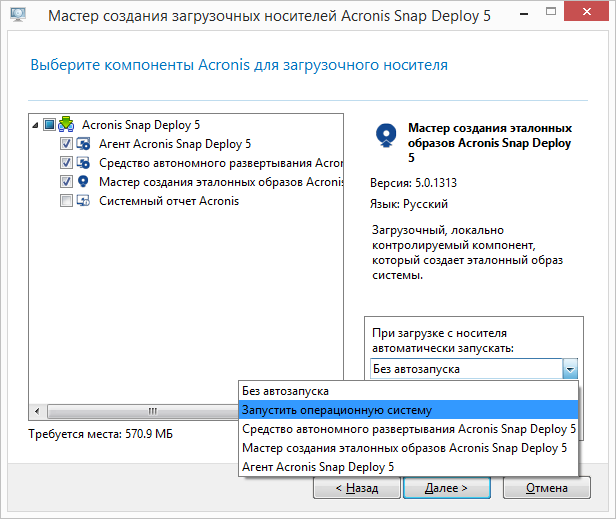This screenshot has width=616, height=519.
Task: Click the Агент Acronis Snap Deploy 5 icon
Action: pyautogui.click(x=83, y=144)
